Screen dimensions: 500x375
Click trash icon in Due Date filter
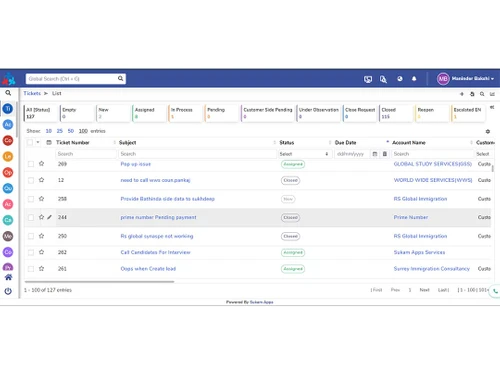(385, 154)
